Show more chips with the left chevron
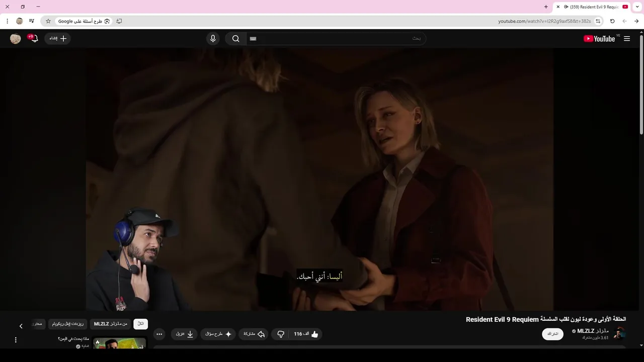The width and height of the screenshot is (644, 362). click(21, 326)
